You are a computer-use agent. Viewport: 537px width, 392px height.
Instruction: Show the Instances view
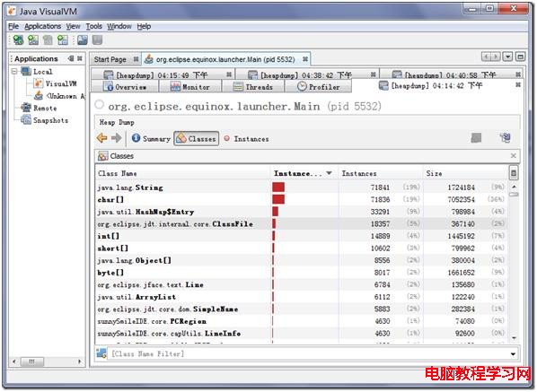pos(246,138)
